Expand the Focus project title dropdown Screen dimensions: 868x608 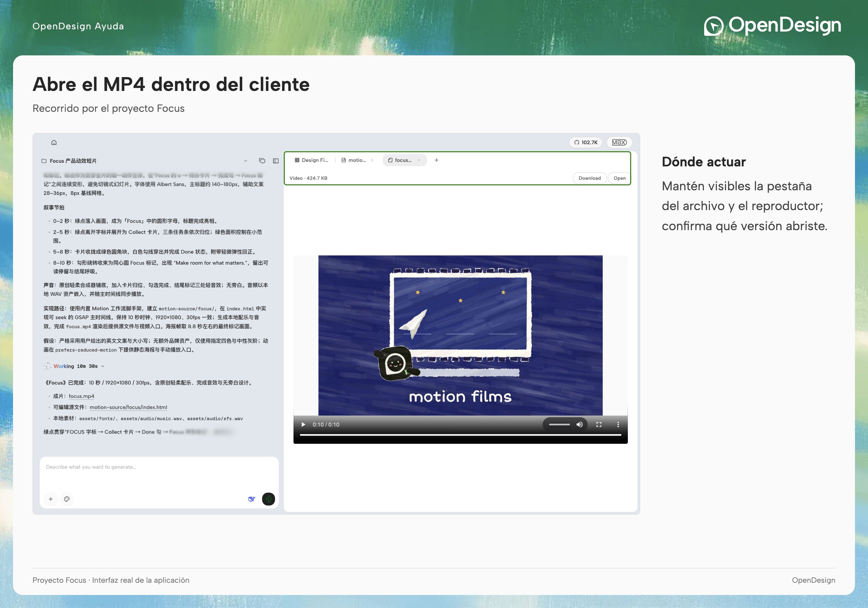point(246,161)
